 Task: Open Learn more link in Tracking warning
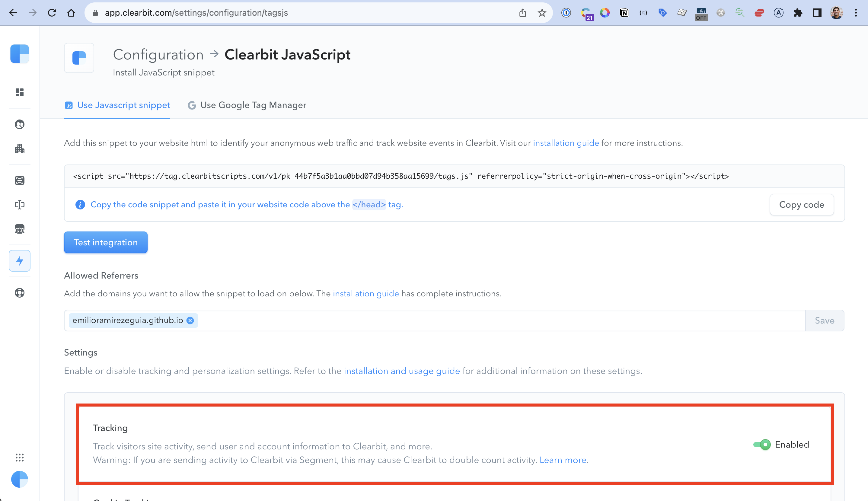(x=563, y=460)
